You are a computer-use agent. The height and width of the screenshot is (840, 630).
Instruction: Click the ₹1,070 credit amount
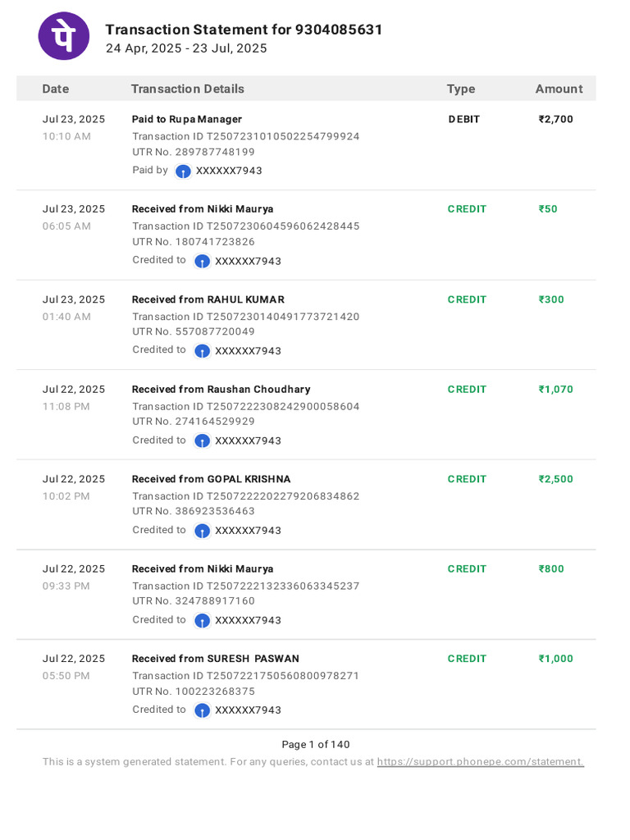555,389
